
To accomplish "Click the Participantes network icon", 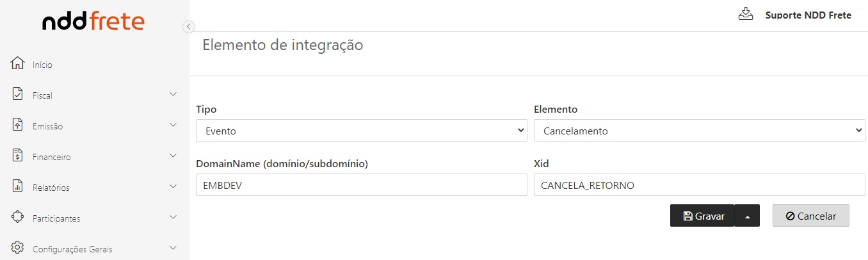I will coord(18,217).
